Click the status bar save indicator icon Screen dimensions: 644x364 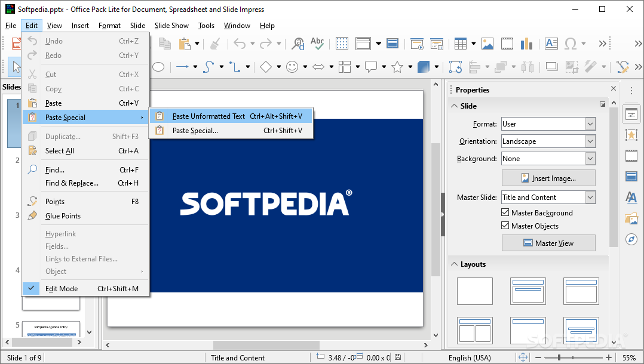pyautogui.click(x=398, y=357)
